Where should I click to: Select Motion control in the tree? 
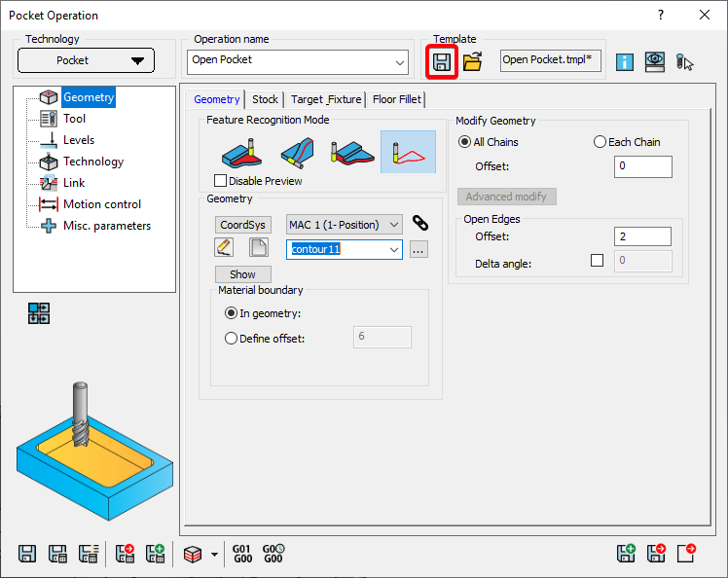101,204
